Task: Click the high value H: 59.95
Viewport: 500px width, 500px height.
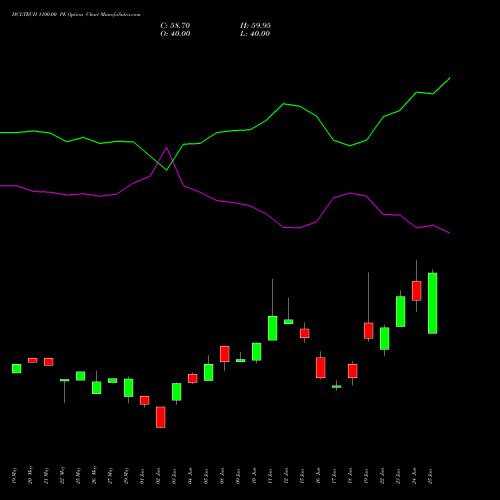Action: tap(255, 26)
